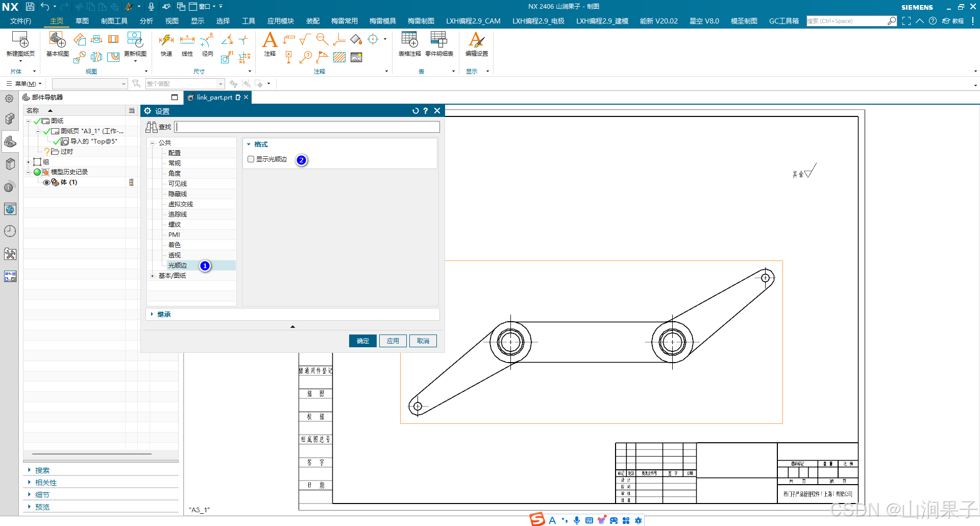Click the Undo icon in title bar
Viewport: 980px width, 526px height.
click(45, 7)
